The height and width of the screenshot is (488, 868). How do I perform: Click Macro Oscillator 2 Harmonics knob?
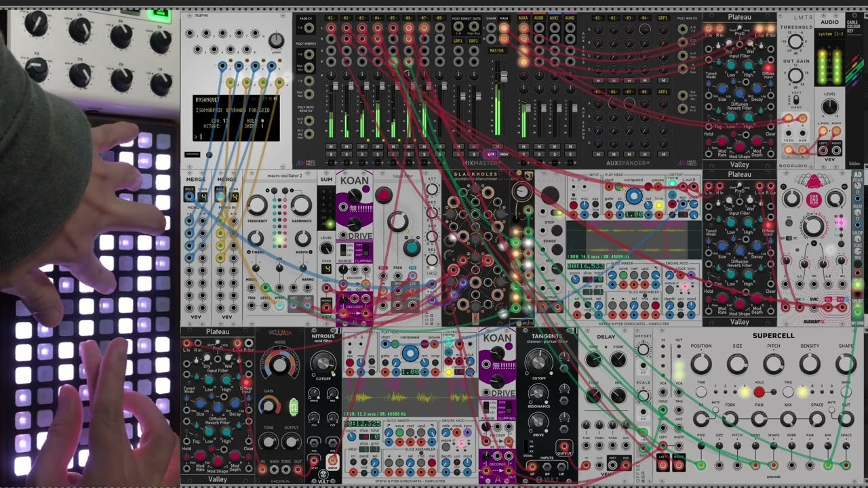point(301,205)
